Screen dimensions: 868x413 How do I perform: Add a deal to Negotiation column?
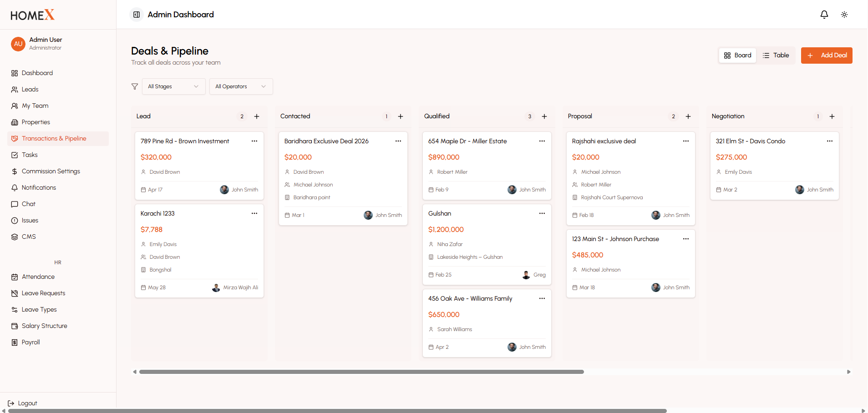pyautogui.click(x=832, y=116)
